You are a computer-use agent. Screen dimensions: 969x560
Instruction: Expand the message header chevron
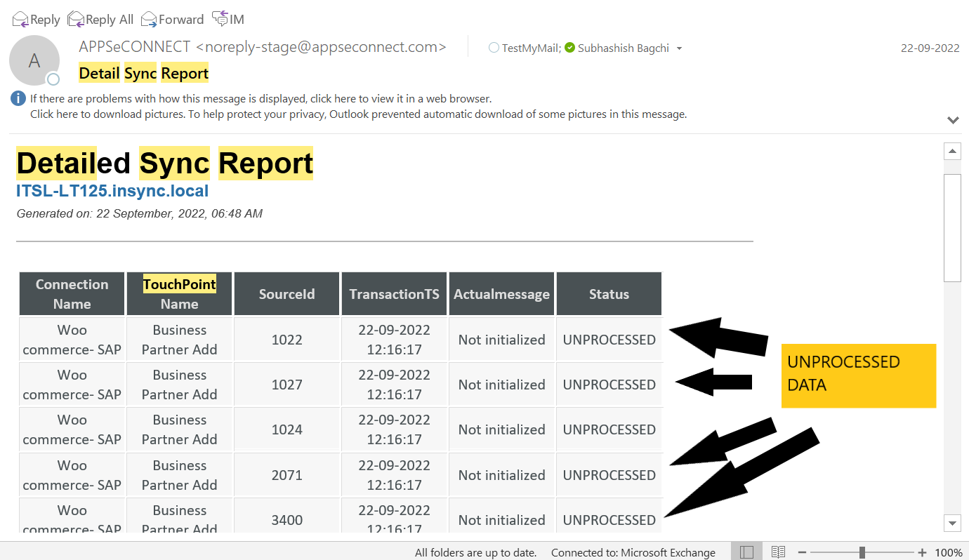[x=953, y=120]
